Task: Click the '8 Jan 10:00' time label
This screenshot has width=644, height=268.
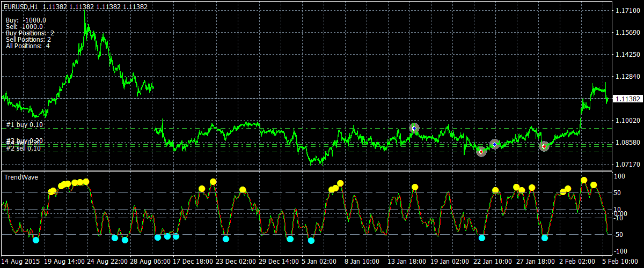Action: click(x=363, y=262)
